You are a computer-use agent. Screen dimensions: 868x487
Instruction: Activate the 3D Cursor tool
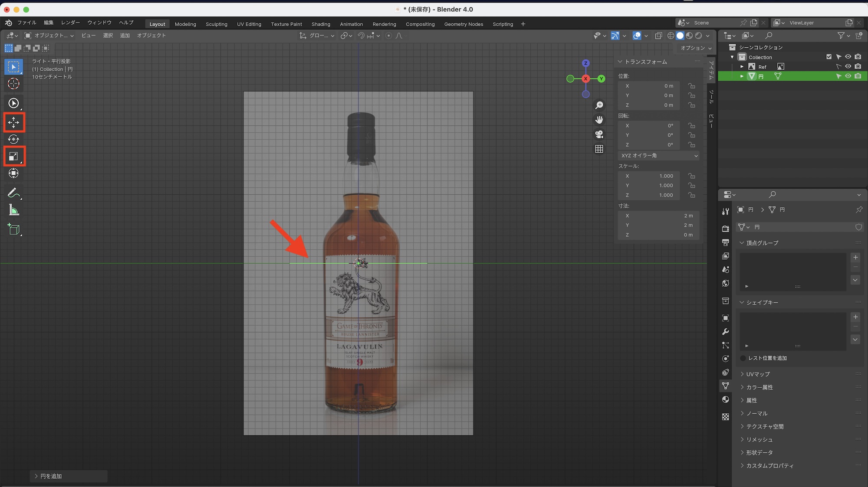coord(14,84)
